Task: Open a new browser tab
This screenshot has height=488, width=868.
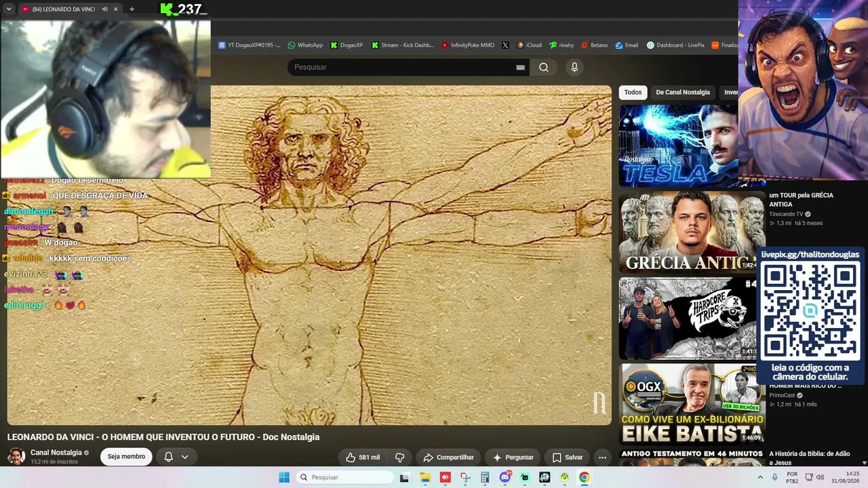Action: (x=132, y=9)
